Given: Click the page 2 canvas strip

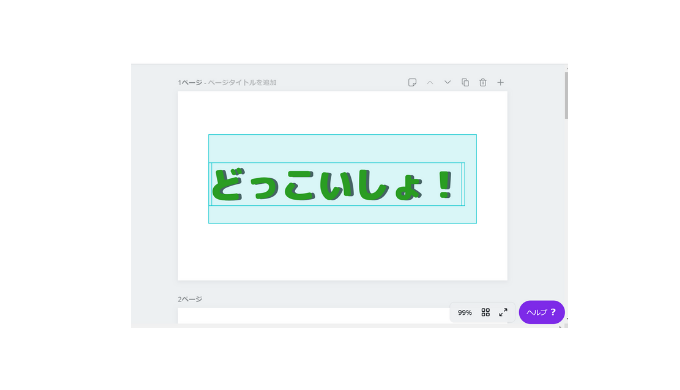Looking at the screenshot, I should (313, 316).
